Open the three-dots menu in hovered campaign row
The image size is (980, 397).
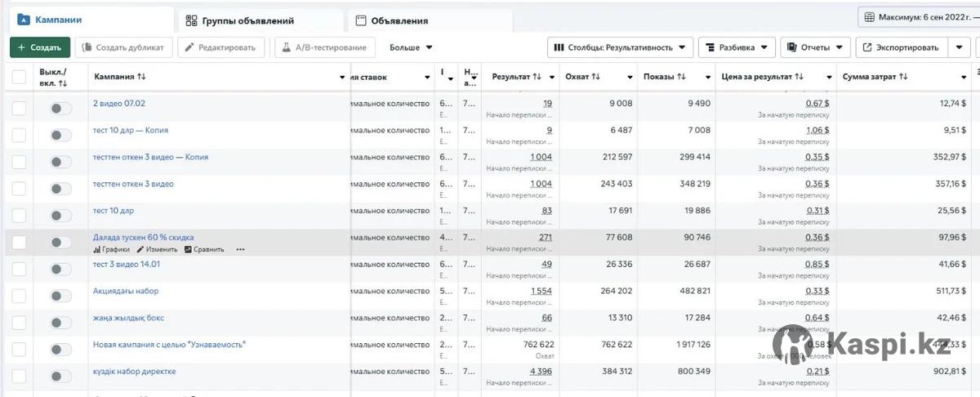pos(240,250)
